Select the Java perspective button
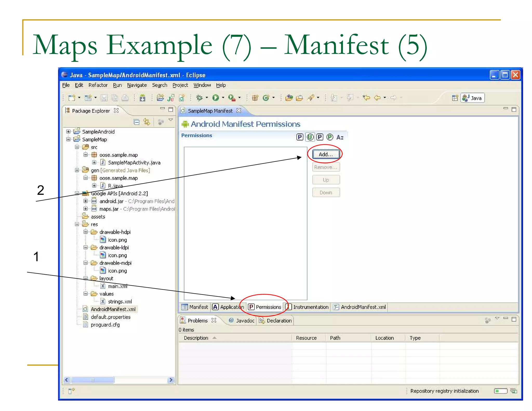This screenshot has width=532, height=411. click(x=473, y=98)
